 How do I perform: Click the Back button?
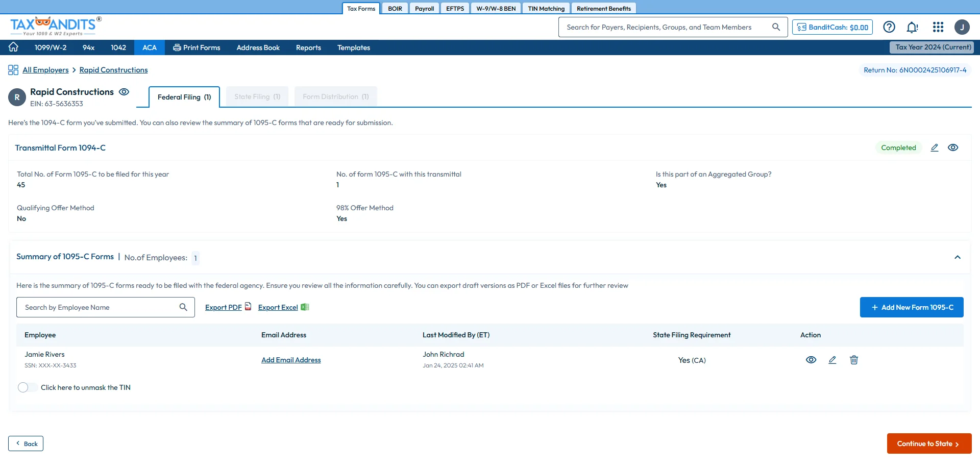[26, 443]
